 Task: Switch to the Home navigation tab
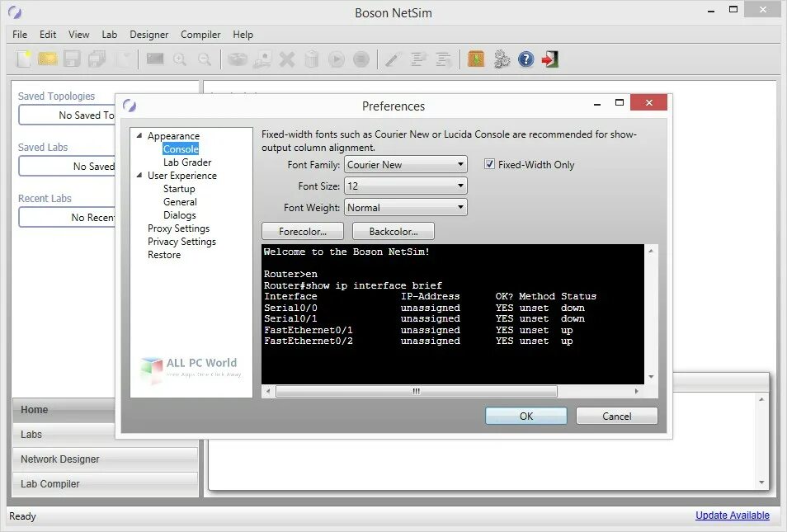(65, 410)
